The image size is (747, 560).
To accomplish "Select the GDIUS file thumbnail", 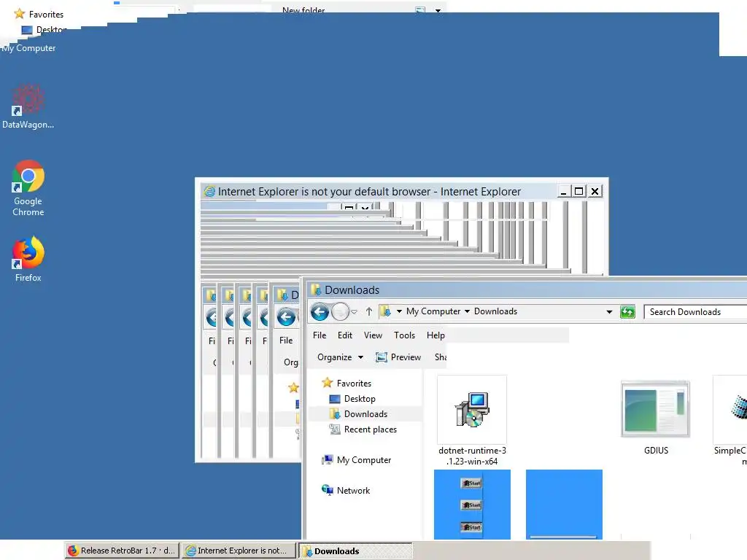I will [x=656, y=417].
